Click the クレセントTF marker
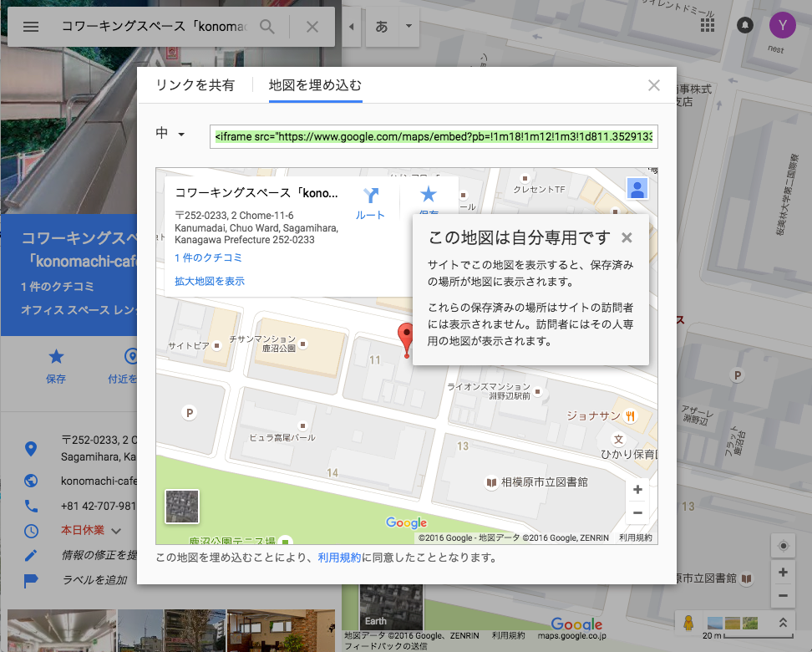Screen dimensions: 812x652 pyautogui.click(x=525, y=178)
